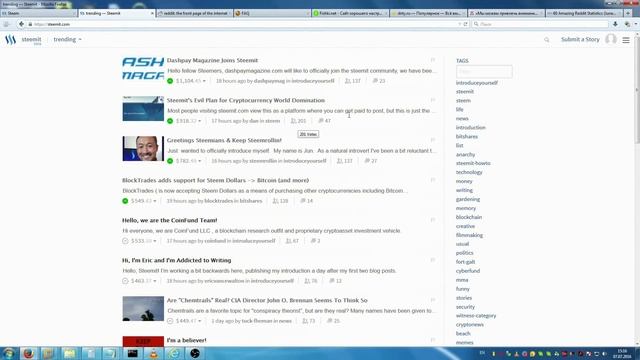Open post title Hello, we are the CoinFund Team
Image resolution: width=640 pixels, height=360 pixels.
pyautogui.click(x=169, y=220)
